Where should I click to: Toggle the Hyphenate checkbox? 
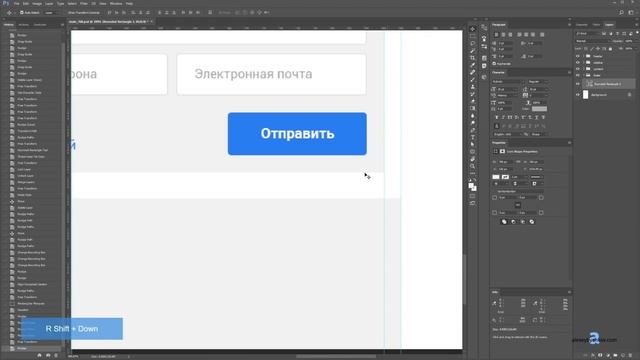coord(494,64)
